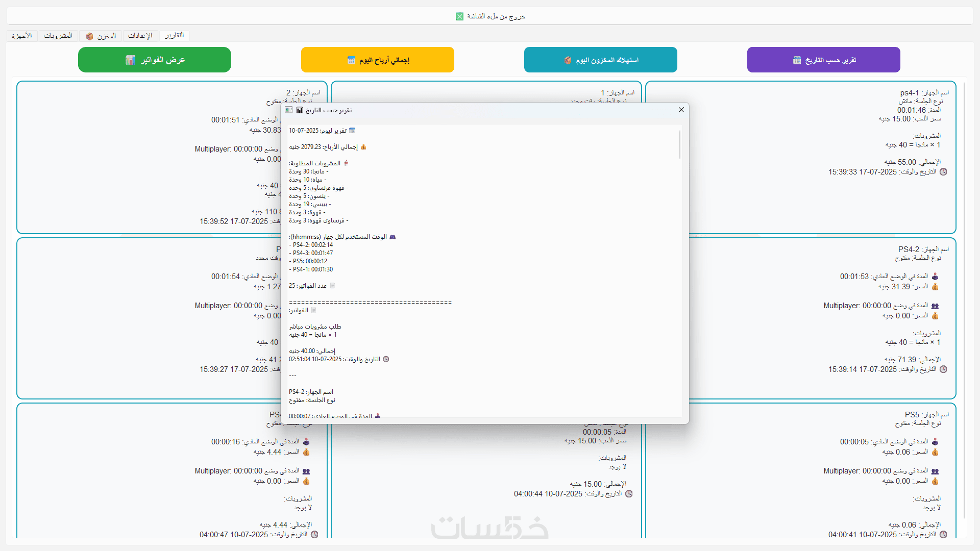Click calendar icon on إجمالي أرباح اليوم button
Screen dimensions: 980x551
point(351,60)
